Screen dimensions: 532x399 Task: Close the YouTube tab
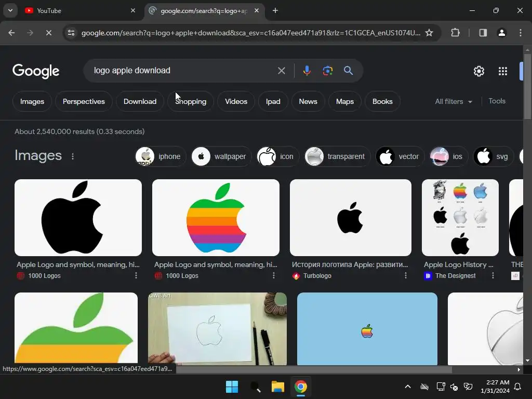(x=133, y=10)
